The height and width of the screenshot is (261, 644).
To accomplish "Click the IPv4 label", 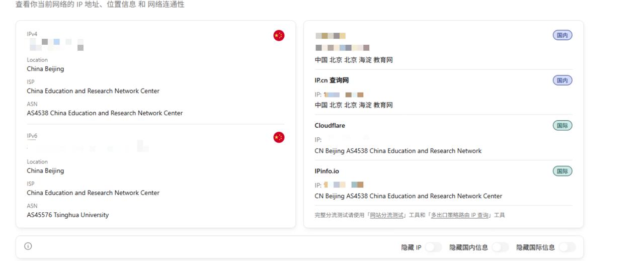I will pyautogui.click(x=32, y=34).
